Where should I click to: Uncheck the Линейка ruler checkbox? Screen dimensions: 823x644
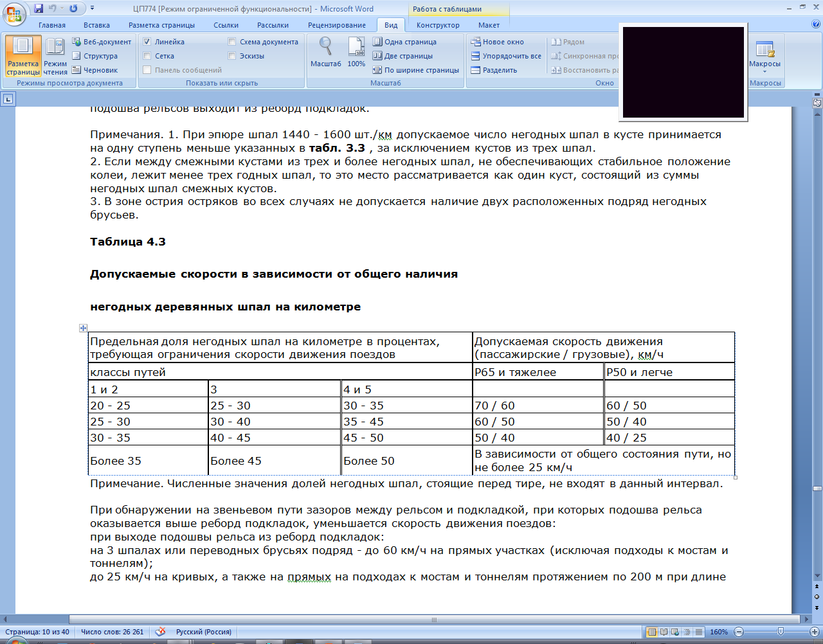tap(147, 42)
